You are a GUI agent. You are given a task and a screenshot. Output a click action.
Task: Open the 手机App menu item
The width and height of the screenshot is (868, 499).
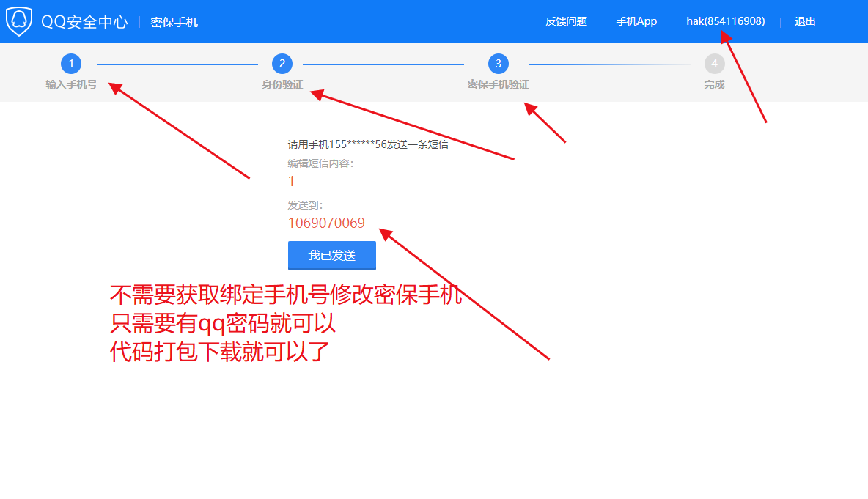coord(636,21)
